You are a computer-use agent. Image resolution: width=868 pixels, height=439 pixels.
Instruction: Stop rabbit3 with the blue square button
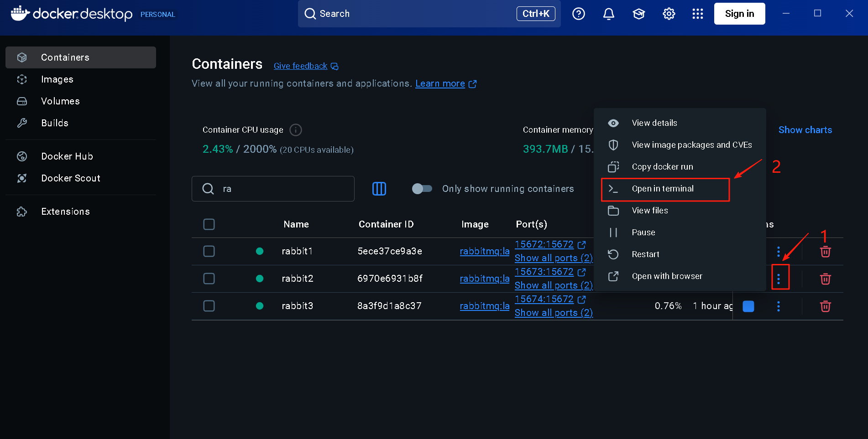point(748,306)
